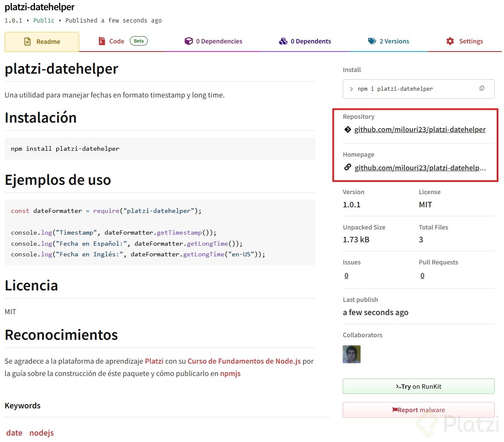Click the Instalación heading
Viewport: 504px width, 442px height.
[40, 118]
